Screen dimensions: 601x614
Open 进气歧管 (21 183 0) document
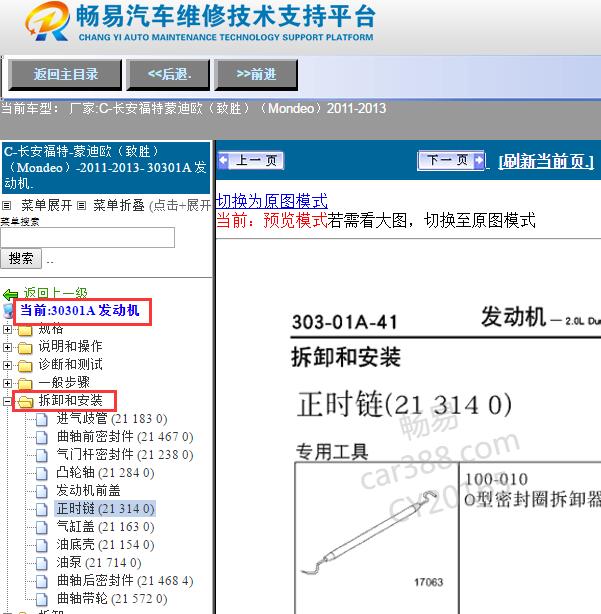112,418
